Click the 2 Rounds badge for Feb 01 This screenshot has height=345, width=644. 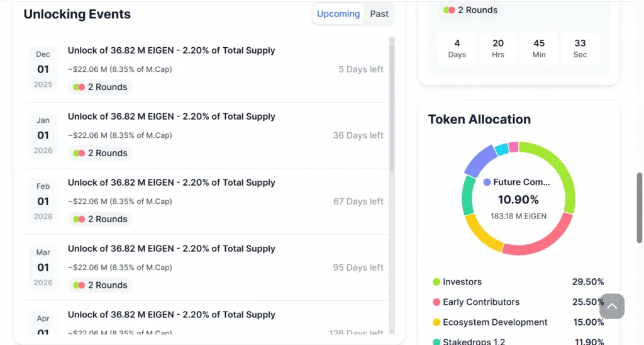point(100,219)
